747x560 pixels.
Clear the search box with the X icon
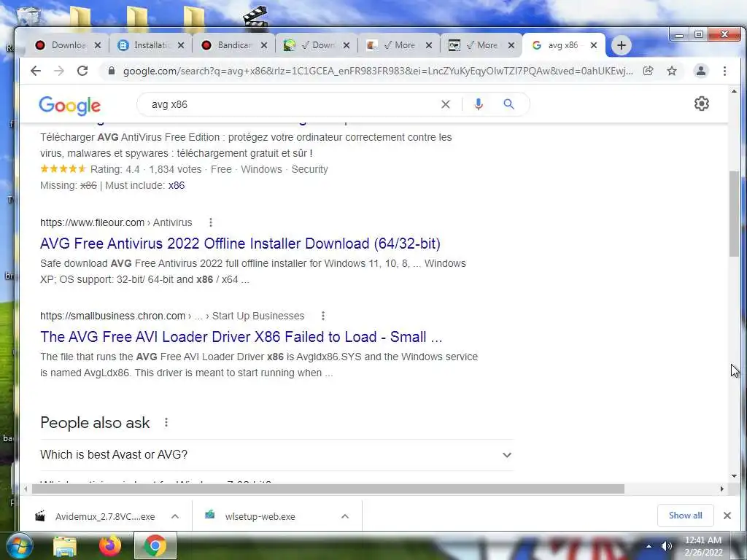pyautogui.click(x=446, y=104)
